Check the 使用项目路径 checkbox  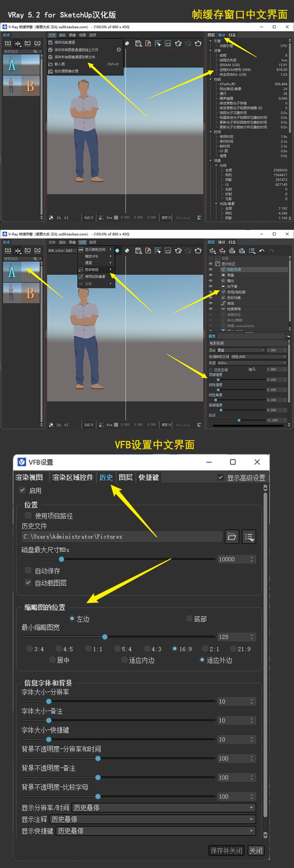click(x=28, y=515)
